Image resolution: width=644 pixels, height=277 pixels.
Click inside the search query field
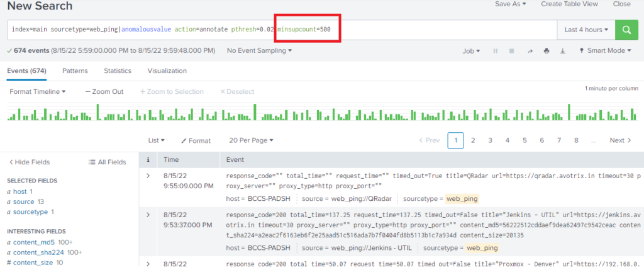(x=282, y=30)
